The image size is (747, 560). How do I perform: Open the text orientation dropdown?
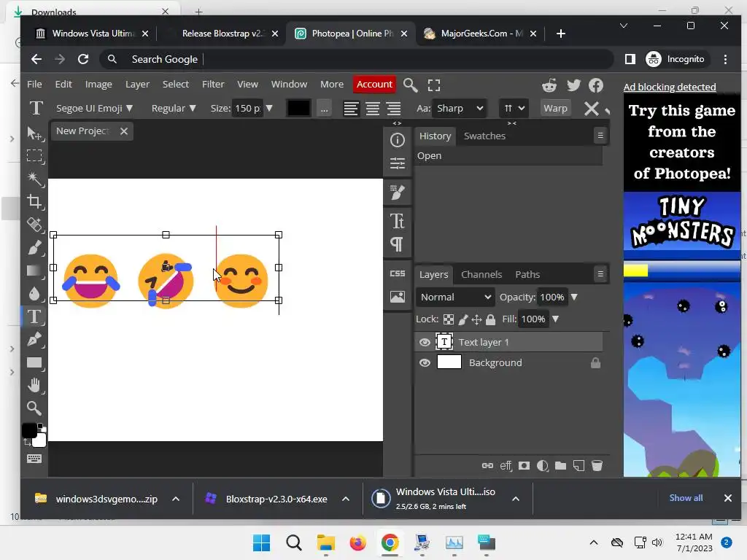pyautogui.click(x=514, y=109)
